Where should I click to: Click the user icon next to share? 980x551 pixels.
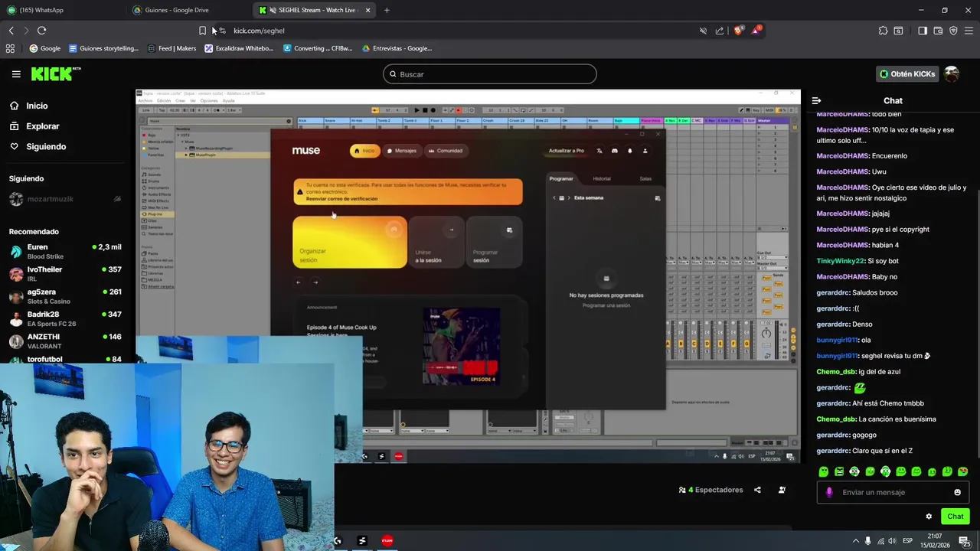(782, 490)
